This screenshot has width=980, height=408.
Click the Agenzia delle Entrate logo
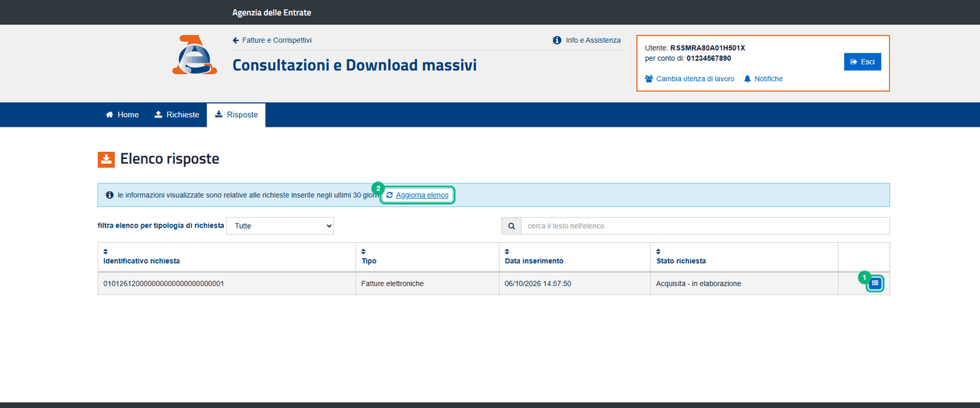pos(195,55)
